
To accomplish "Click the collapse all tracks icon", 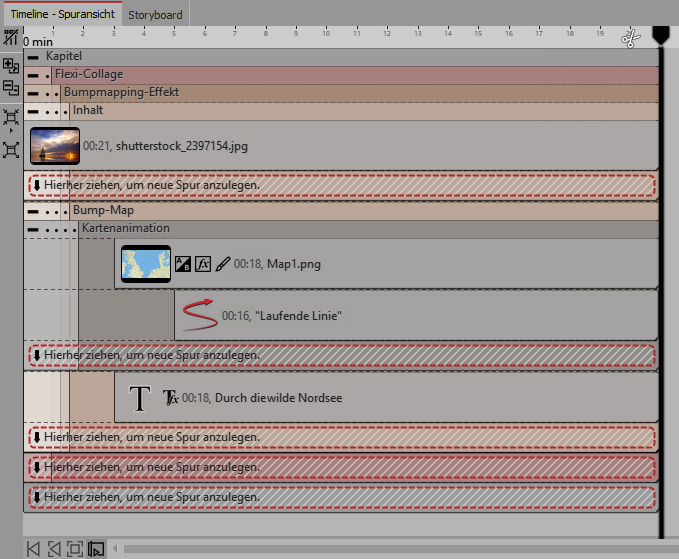I will pyautogui.click(x=11, y=87).
